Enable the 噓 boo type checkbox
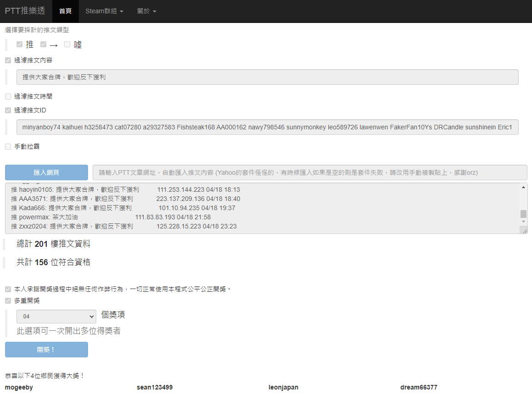 67,45
